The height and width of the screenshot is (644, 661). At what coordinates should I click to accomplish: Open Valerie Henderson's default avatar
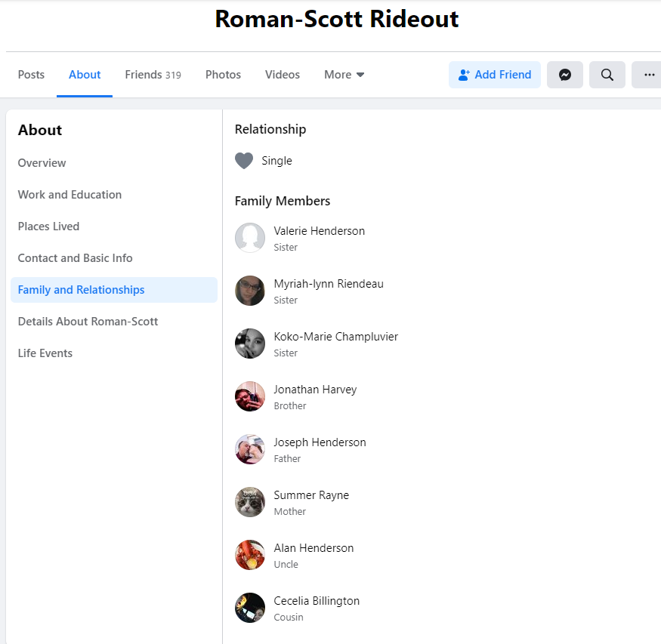[x=250, y=238]
